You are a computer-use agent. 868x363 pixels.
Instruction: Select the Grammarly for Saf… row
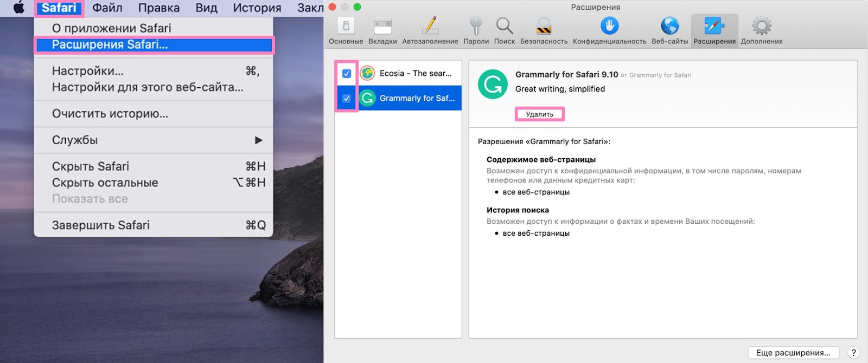[x=398, y=98]
